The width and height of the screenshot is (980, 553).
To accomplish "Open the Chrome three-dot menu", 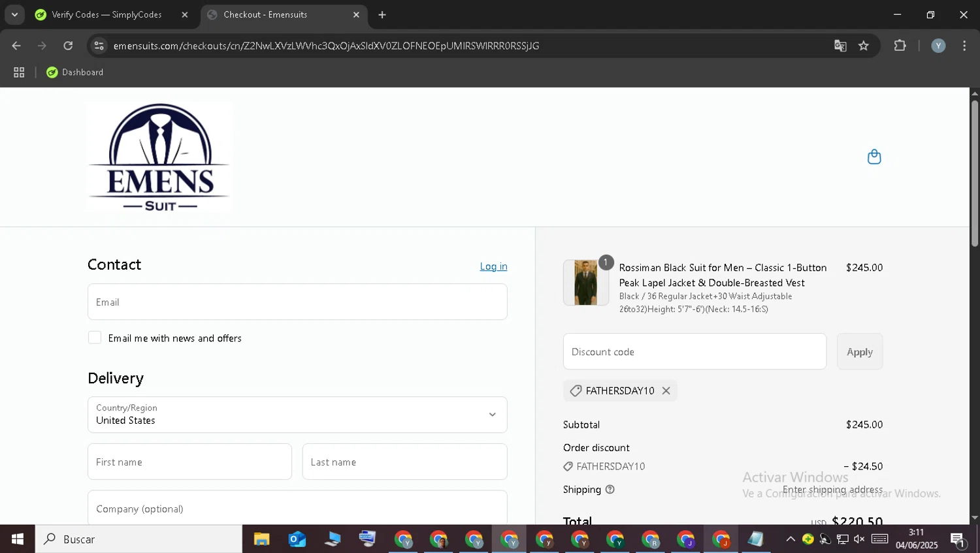I will (x=964, y=46).
